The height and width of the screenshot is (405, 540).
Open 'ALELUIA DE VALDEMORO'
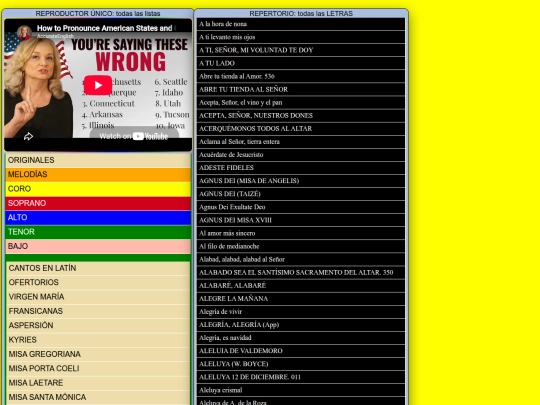click(x=301, y=351)
